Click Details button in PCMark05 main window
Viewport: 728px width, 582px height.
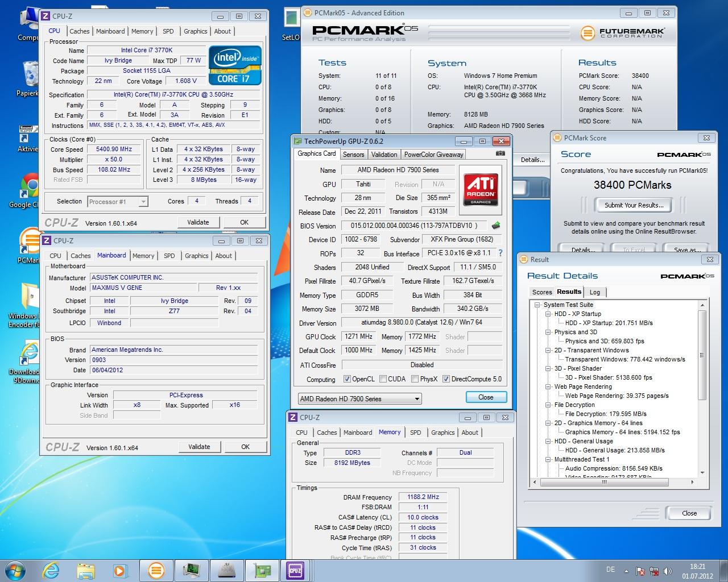(x=532, y=160)
